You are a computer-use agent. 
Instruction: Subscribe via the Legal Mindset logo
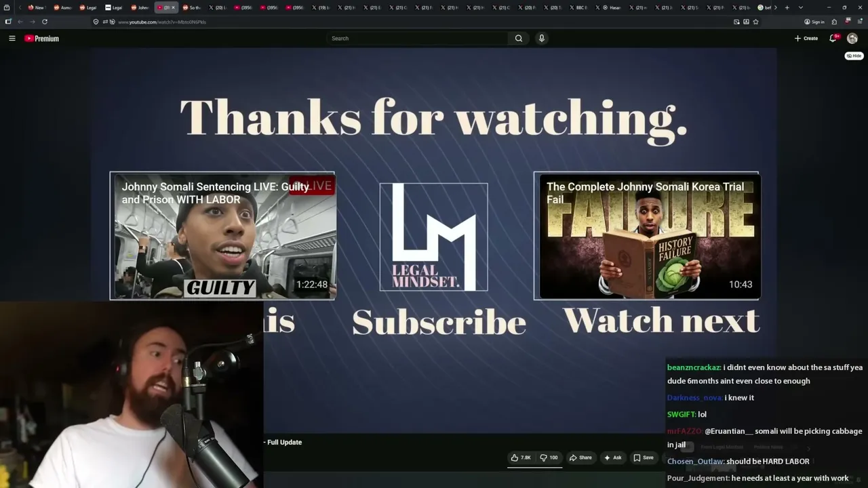(x=433, y=237)
